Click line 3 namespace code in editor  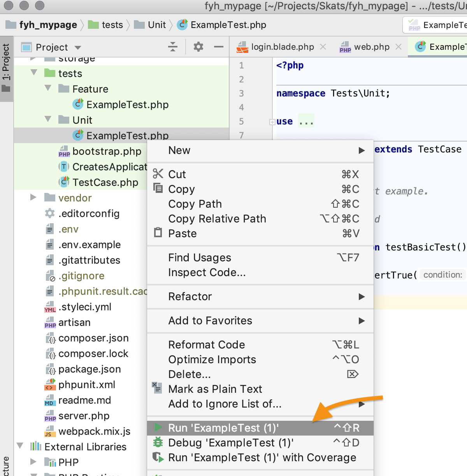333,93
